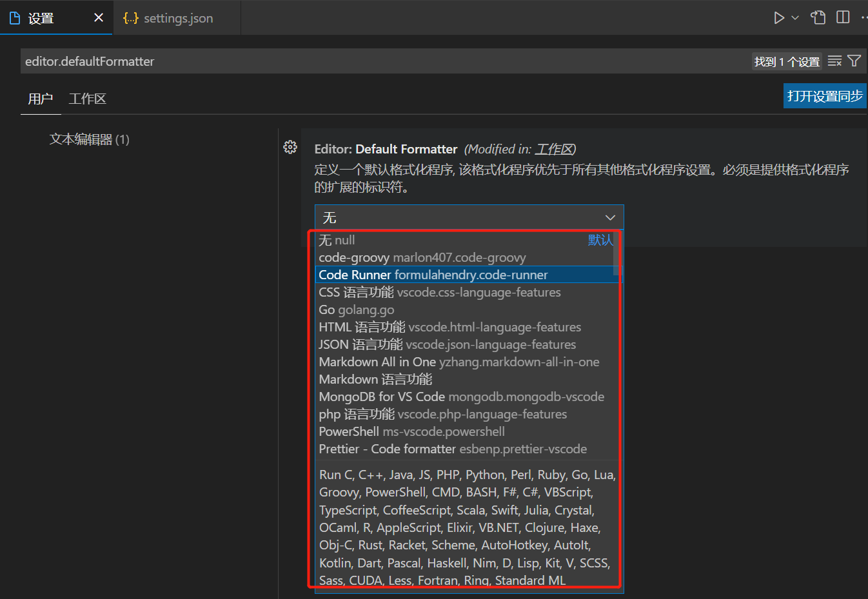868x599 pixels.
Task: Close the 设置 tab
Action: pos(99,17)
